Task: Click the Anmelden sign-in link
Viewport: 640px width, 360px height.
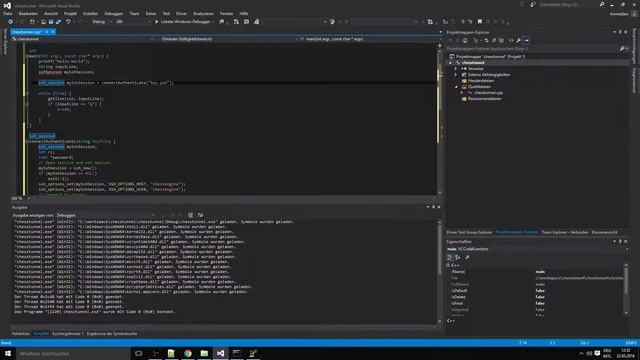Action: (619, 13)
